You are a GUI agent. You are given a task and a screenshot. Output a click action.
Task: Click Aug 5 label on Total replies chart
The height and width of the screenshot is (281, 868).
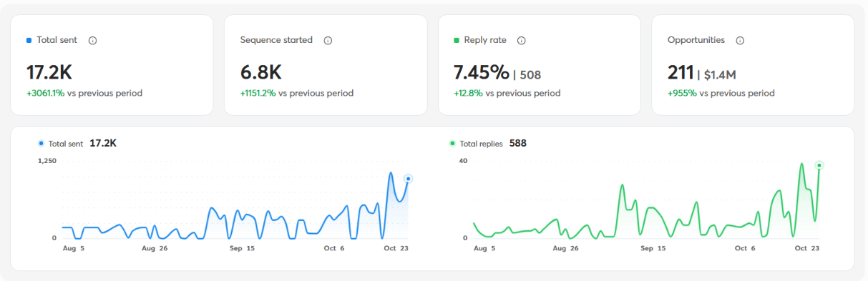[x=485, y=248]
